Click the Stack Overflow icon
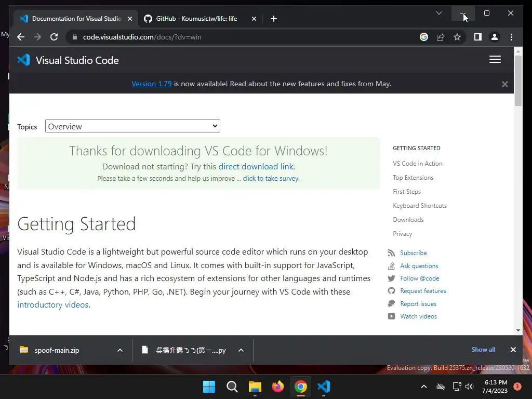The width and height of the screenshot is (532, 399). pyautogui.click(x=391, y=265)
